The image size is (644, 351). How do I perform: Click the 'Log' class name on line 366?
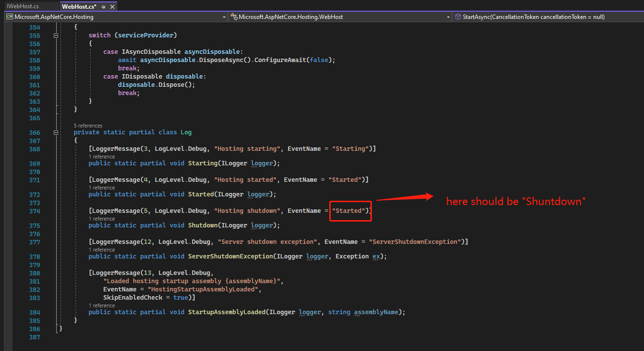(x=186, y=132)
